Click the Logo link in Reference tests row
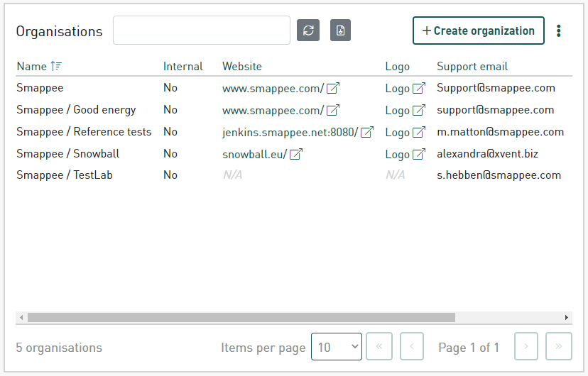The width and height of the screenshot is (588, 376). (x=398, y=132)
